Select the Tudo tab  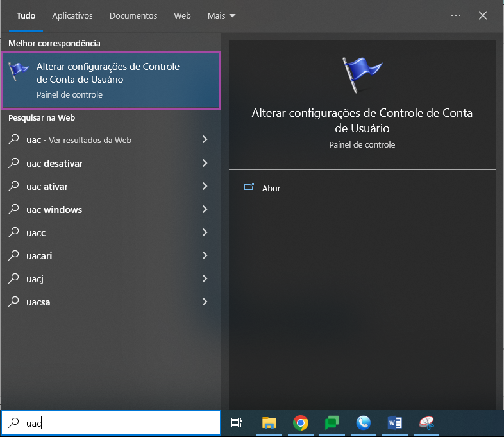[x=26, y=16]
